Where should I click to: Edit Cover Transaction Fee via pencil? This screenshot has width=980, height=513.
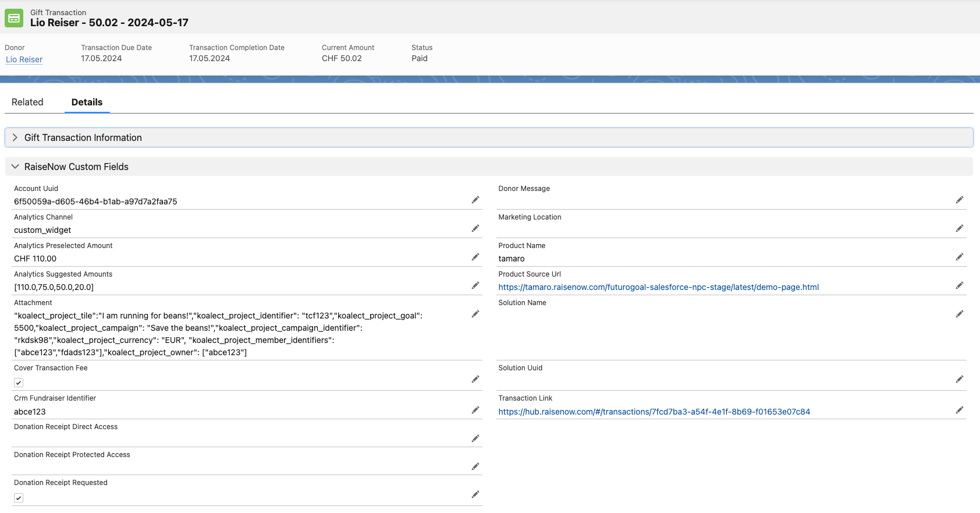click(475, 379)
